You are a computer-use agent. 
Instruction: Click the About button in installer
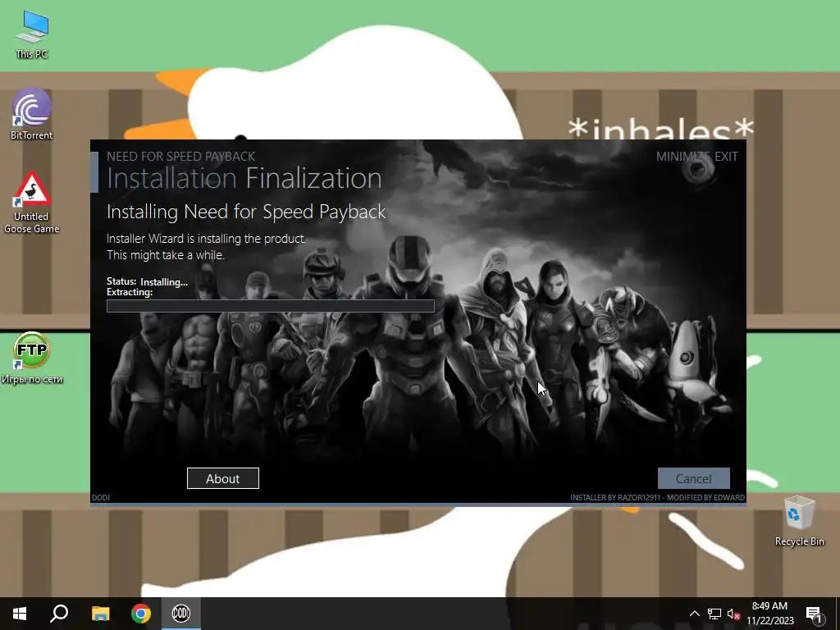tap(223, 478)
